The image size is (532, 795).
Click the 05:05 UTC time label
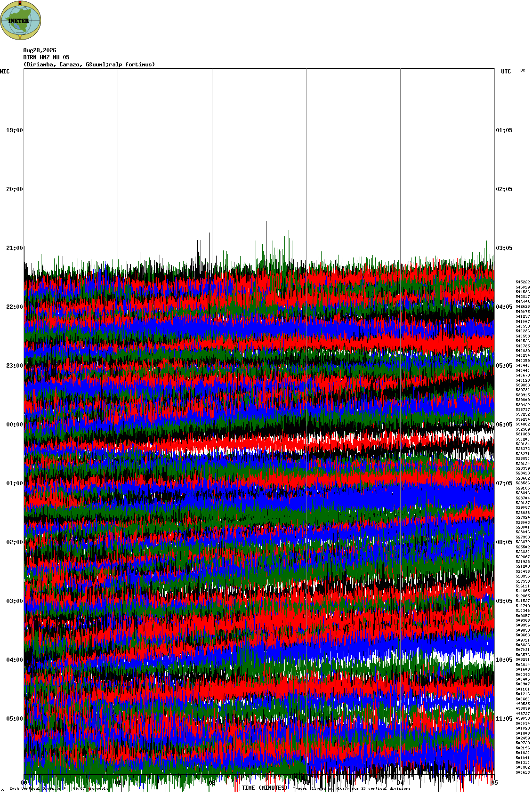[504, 366]
